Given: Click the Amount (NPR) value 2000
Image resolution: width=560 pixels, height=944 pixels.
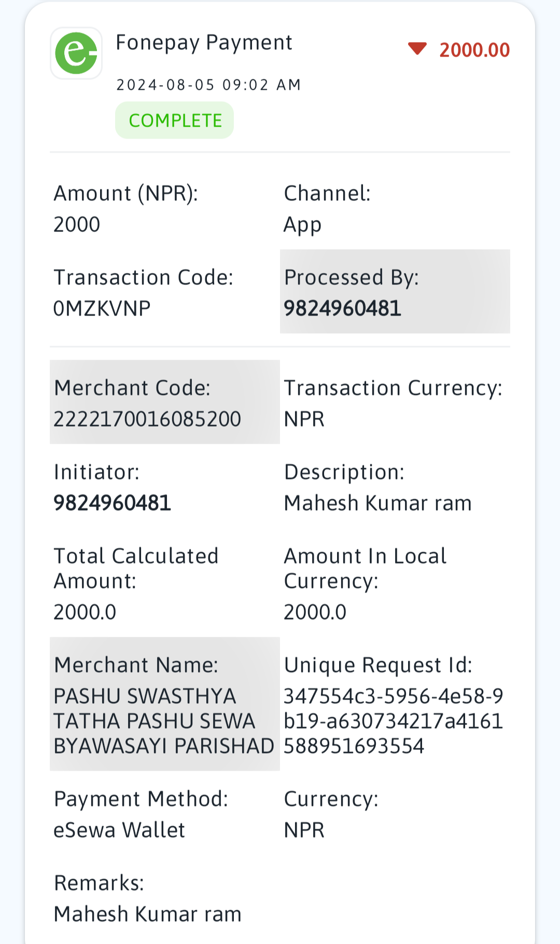Looking at the screenshot, I should (77, 224).
